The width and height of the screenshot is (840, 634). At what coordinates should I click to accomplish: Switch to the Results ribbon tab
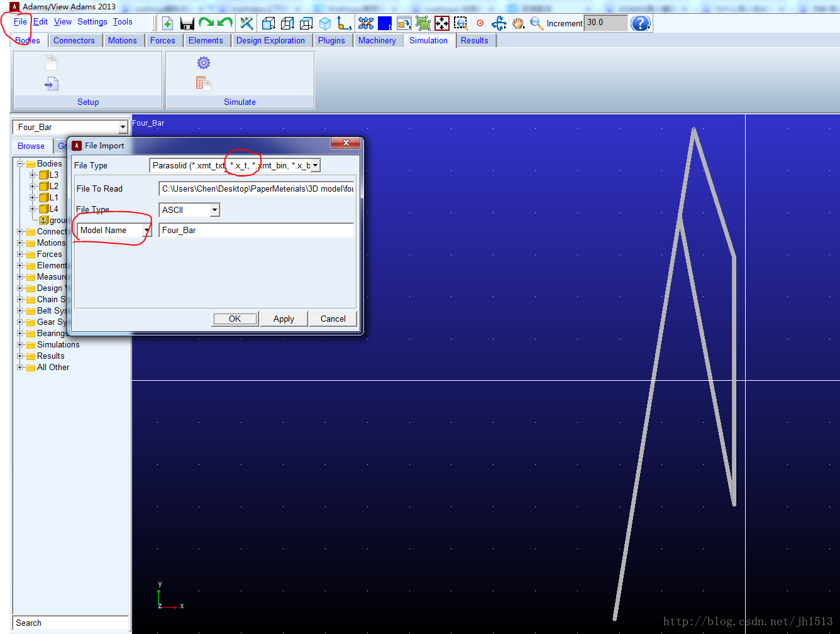[x=475, y=40]
